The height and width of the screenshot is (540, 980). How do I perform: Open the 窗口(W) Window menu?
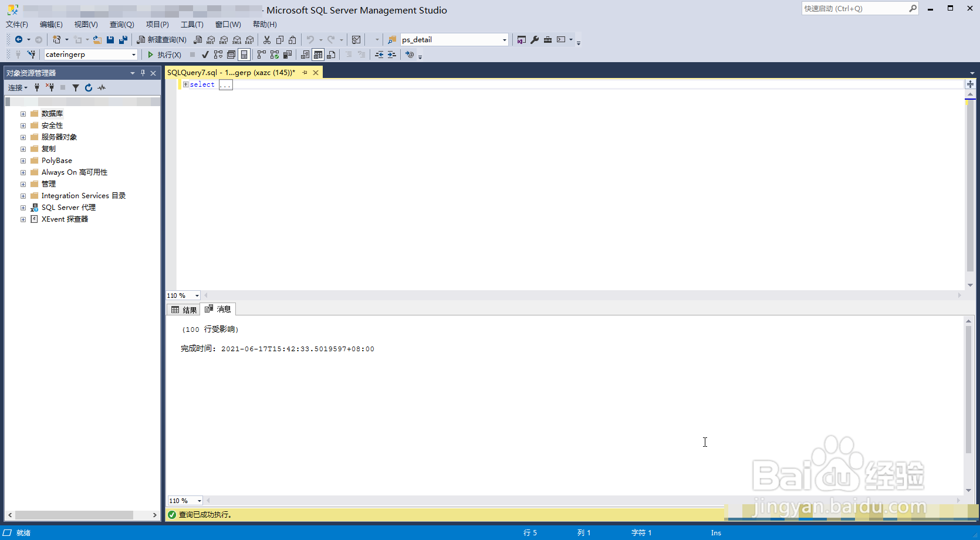(228, 24)
